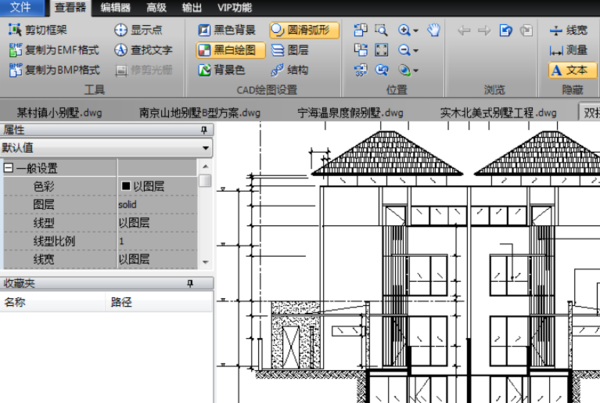The image size is (600, 403).
Task: Select the hand pan tool
Action: 434,30
